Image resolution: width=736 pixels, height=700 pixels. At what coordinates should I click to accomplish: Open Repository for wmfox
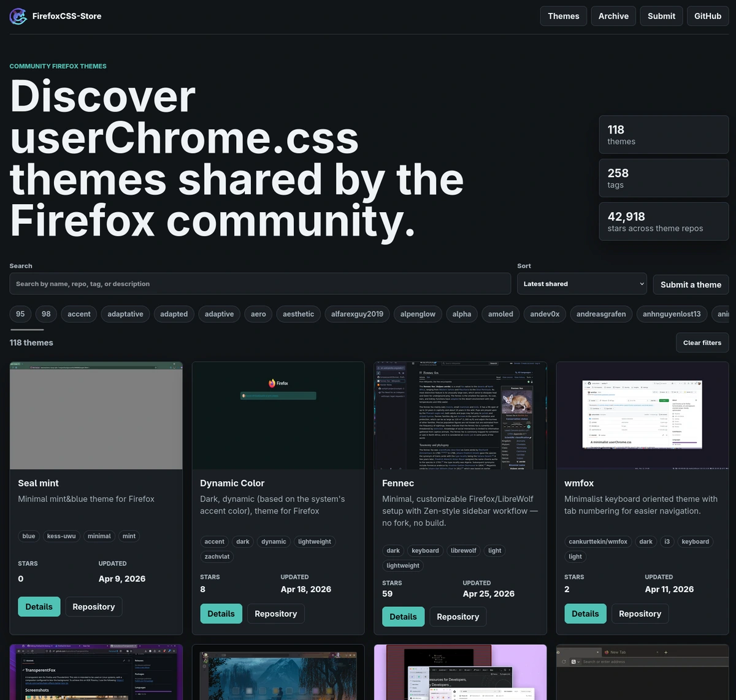click(640, 614)
